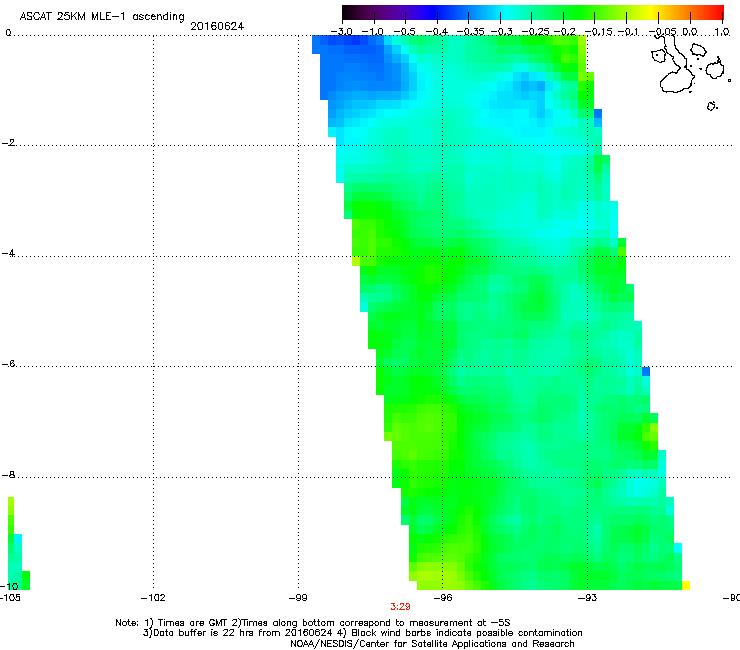
Task: Click the latitude label "-2"
Action: (x=8, y=143)
